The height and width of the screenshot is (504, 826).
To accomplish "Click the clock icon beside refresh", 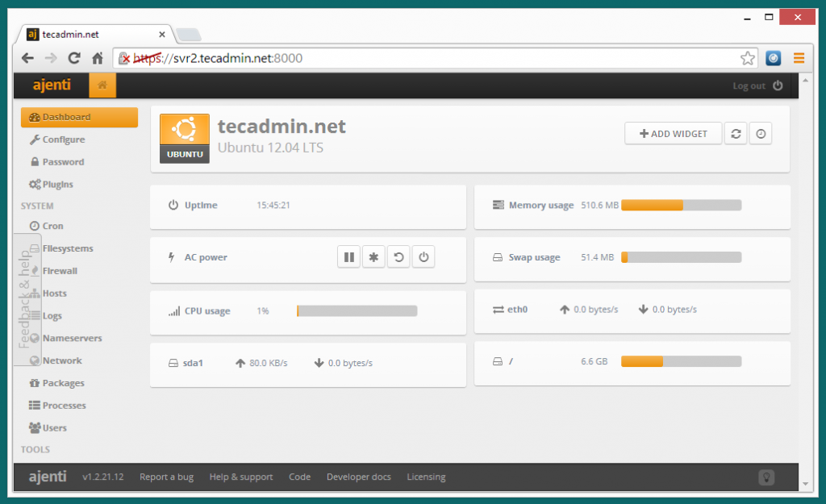I will coord(760,134).
